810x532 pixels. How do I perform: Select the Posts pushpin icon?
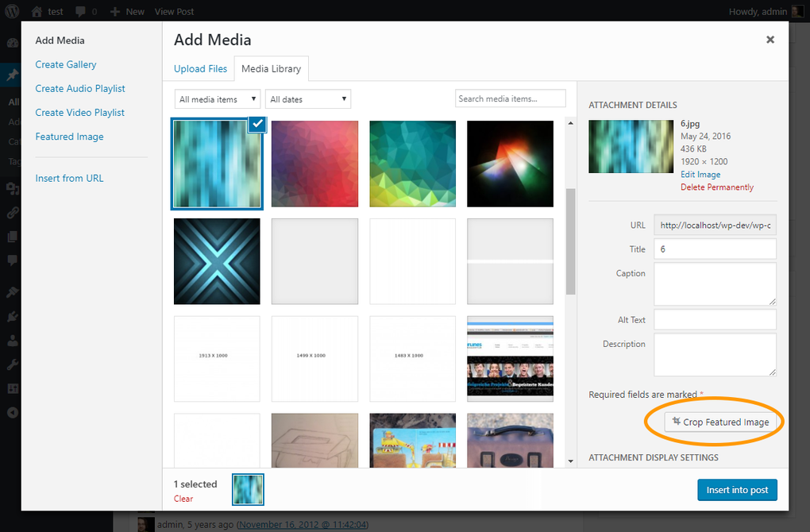click(x=12, y=74)
